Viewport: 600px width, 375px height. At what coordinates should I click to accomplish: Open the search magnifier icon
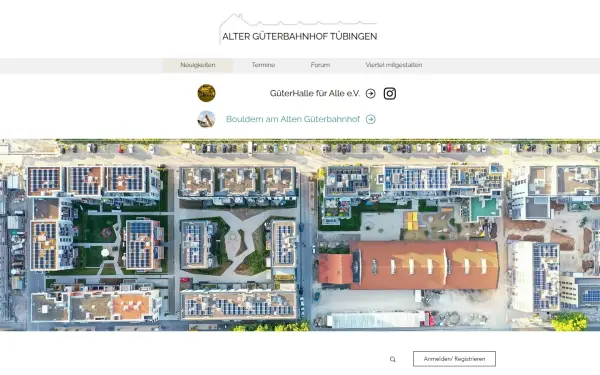[x=393, y=359]
